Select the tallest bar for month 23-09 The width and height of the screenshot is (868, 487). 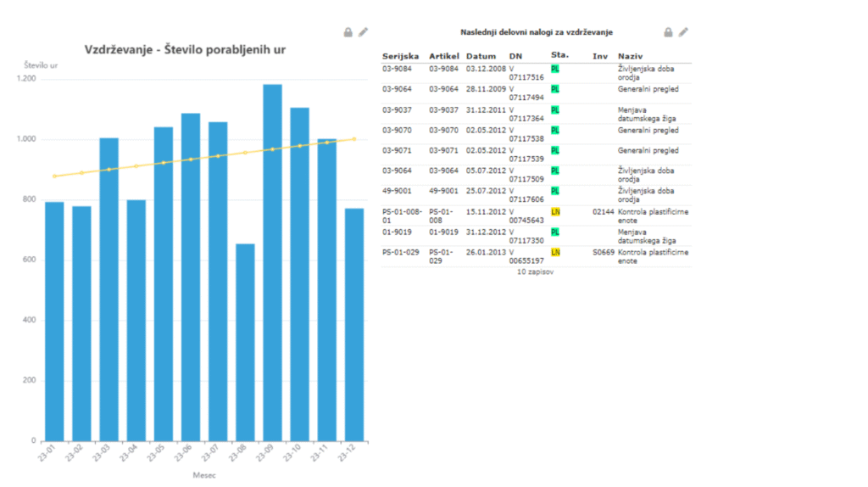(272, 263)
